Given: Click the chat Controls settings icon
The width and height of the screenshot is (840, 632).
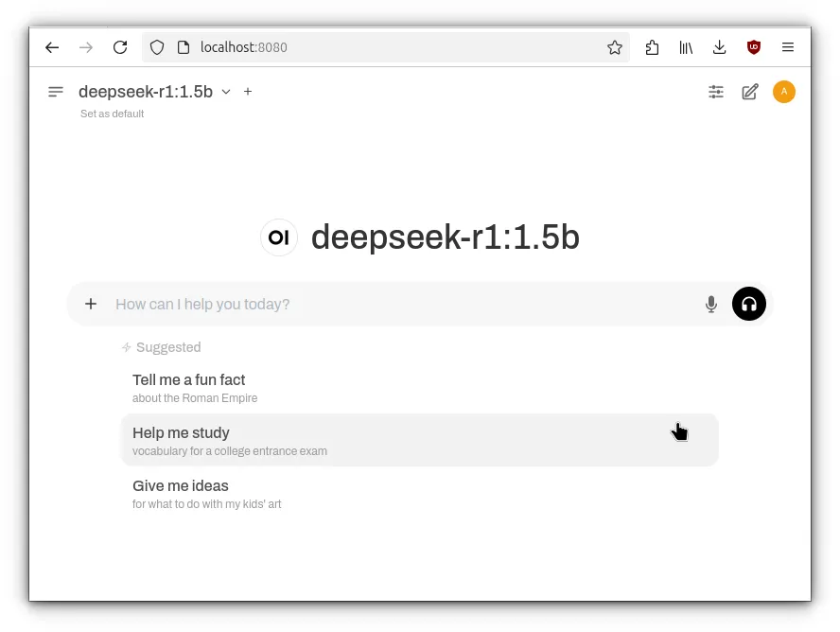Looking at the screenshot, I should click(716, 92).
